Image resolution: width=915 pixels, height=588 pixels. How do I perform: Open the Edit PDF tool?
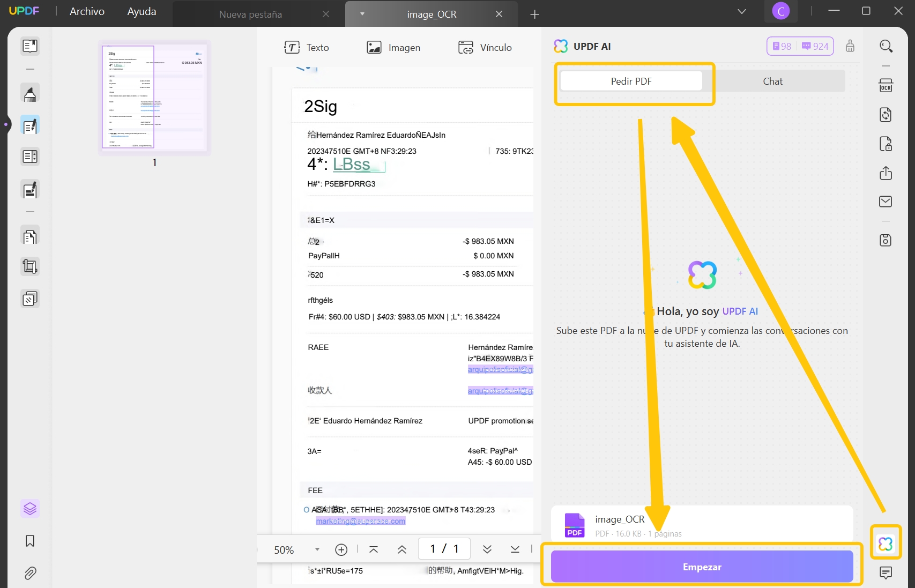[30, 124]
